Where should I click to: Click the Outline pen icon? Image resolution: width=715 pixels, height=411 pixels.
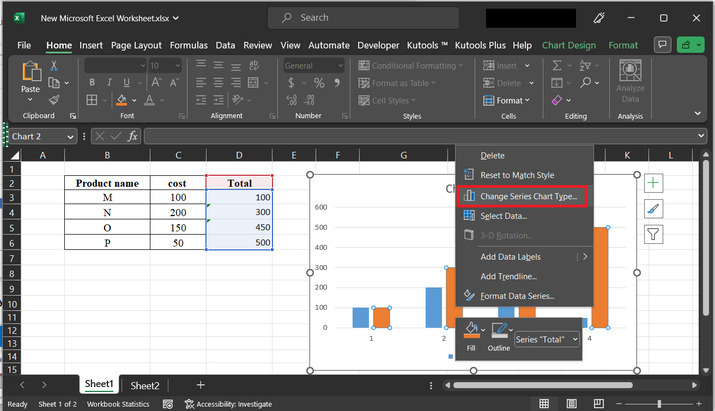click(498, 331)
